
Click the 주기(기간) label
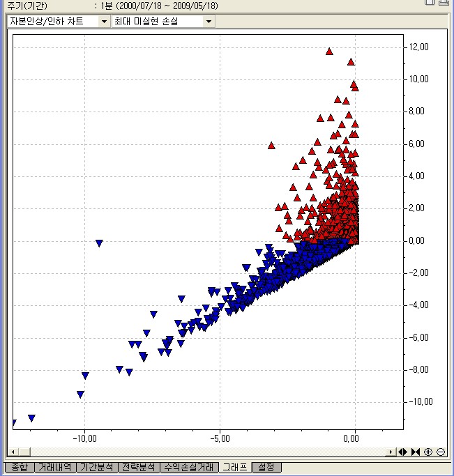(27, 6)
